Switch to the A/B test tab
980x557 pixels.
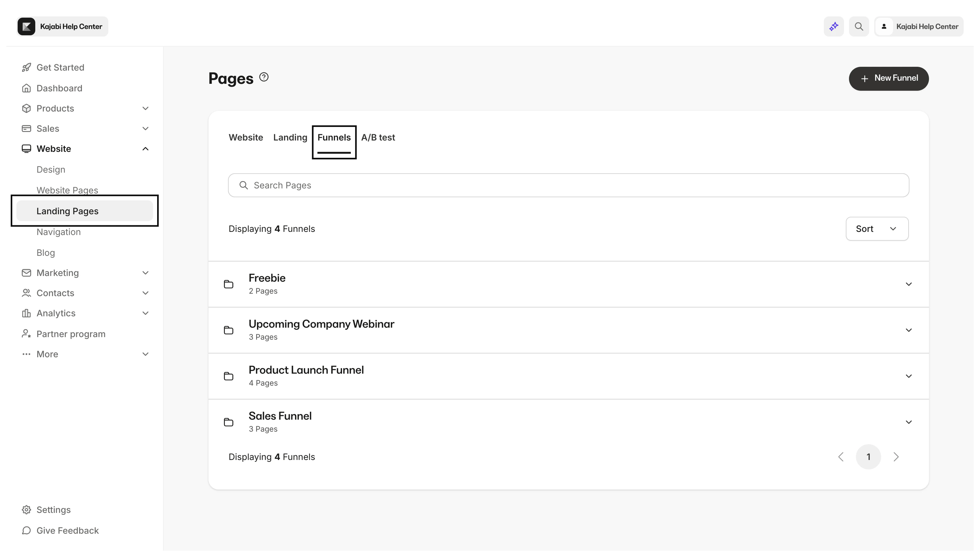pyautogui.click(x=378, y=137)
